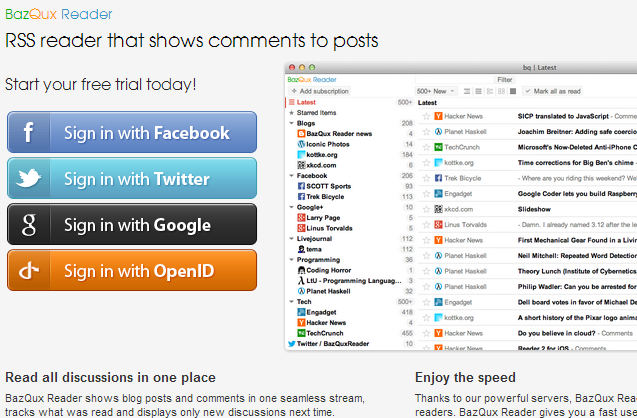Click the Twitter bird icon for BazQuxReader
Screen dimensions: 637x418
(x=292, y=344)
